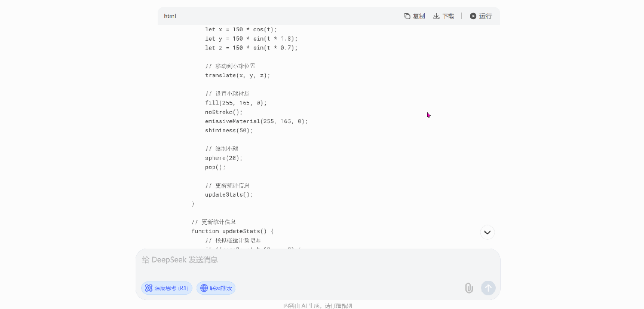The width and height of the screenshot is (644, 309).
Task: Toggle 深度思考 (R1) mode
Action: coord(167,288)
